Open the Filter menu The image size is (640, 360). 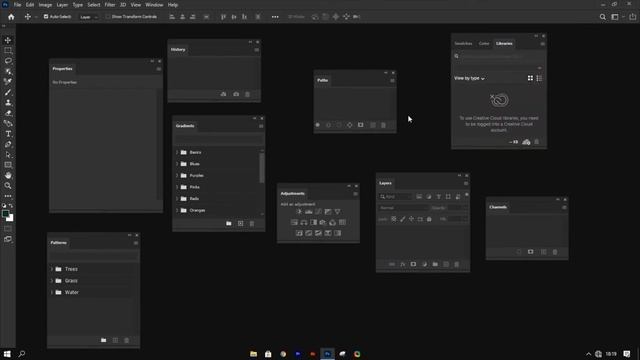pos(109,5)
